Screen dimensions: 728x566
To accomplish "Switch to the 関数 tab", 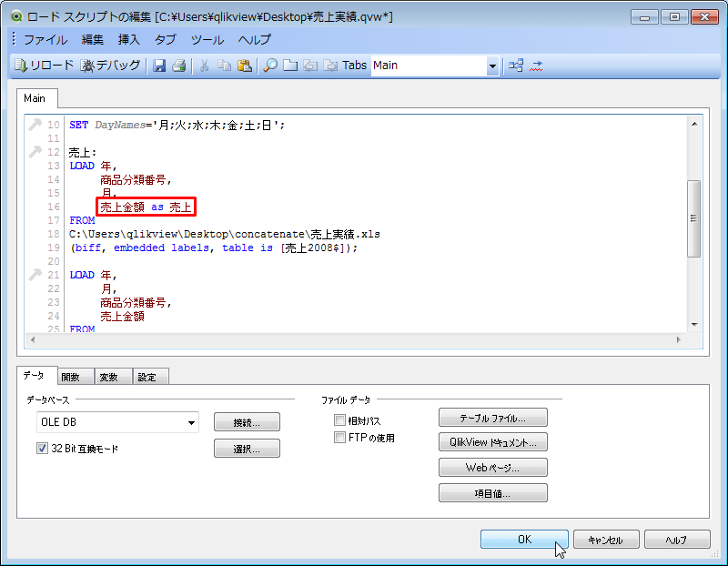I will click(x=70, y=377).
